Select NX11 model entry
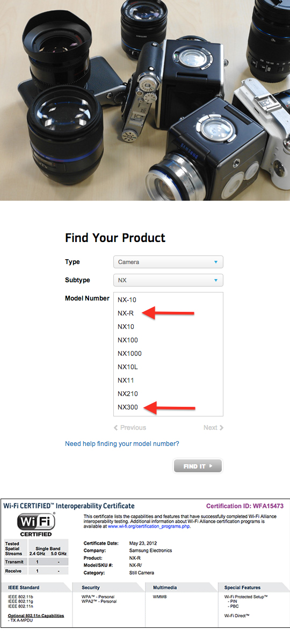Viewport: 290px width, 644px height. pos(126,380)
